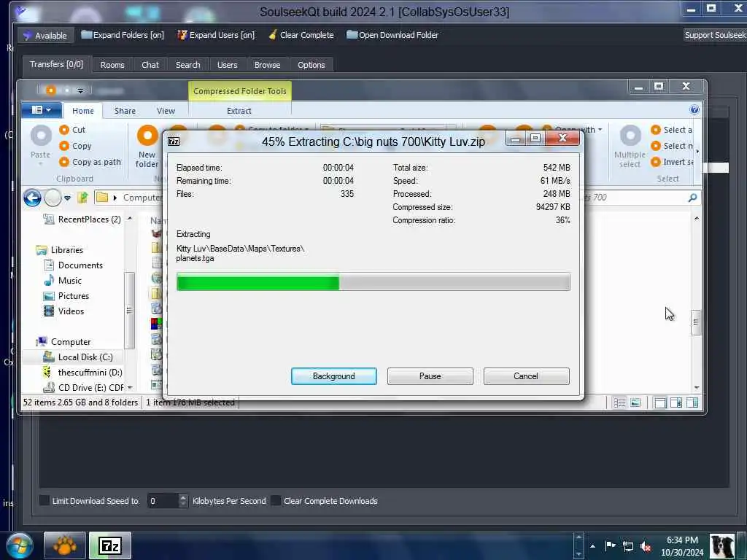Image resolution: width=747 pixels, height=560 pixels.
Task: Open the Options tab in Soulseek
Action: click(311, 65)
